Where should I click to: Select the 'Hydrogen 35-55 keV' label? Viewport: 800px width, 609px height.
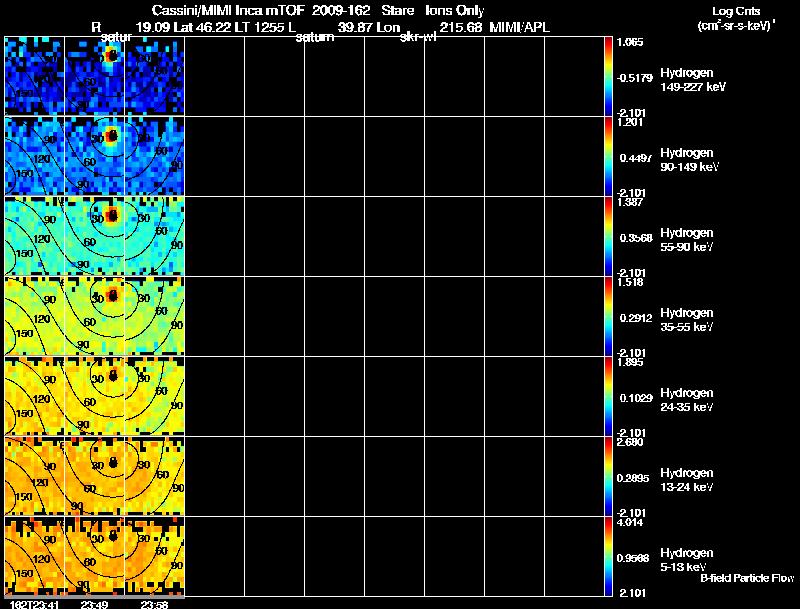(x=687, y=320)
